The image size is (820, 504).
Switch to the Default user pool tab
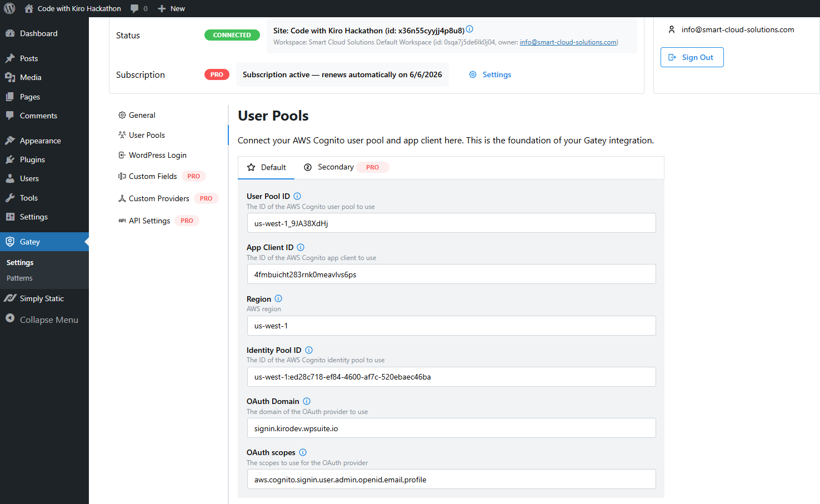pyautogui.click(x=266, y=167)
